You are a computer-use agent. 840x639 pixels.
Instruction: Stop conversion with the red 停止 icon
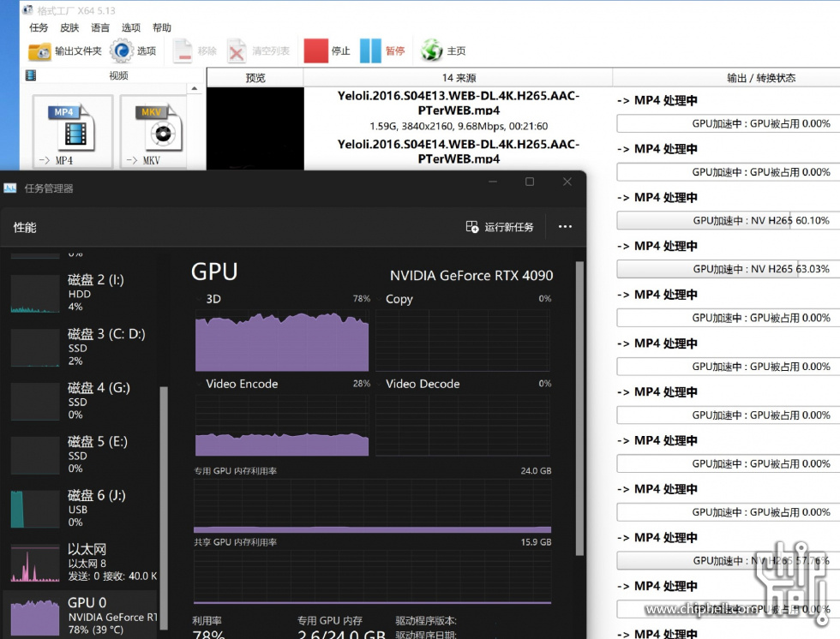coord(315,51)
